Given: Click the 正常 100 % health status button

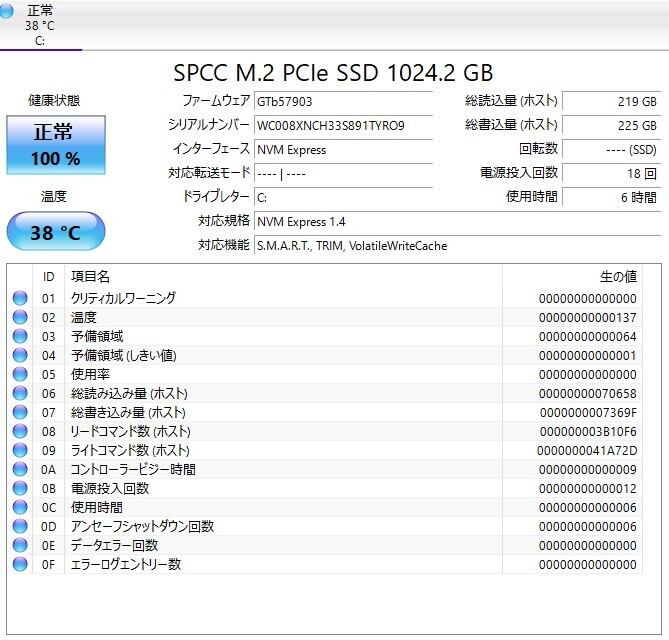Looking at the screenshot, I should coord(56,144).
